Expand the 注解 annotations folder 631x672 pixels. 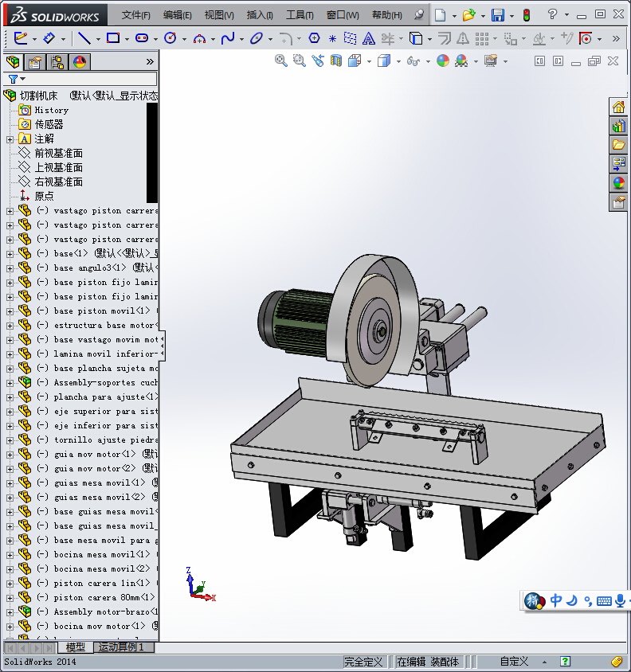(10, 139)
